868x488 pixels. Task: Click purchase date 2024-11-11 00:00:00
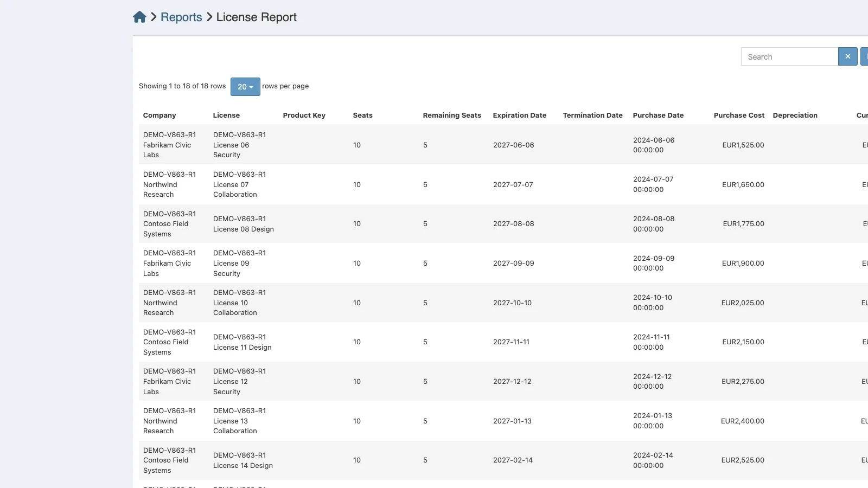tap(652, 342)
